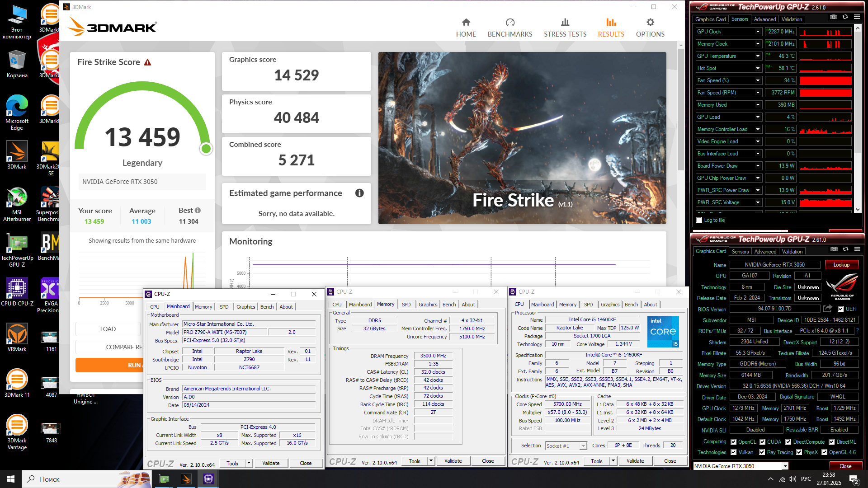Viewport: 868px width, 488px height.
Task: Toggle Vulkan checkbox
Action: (x=734, y=452)
